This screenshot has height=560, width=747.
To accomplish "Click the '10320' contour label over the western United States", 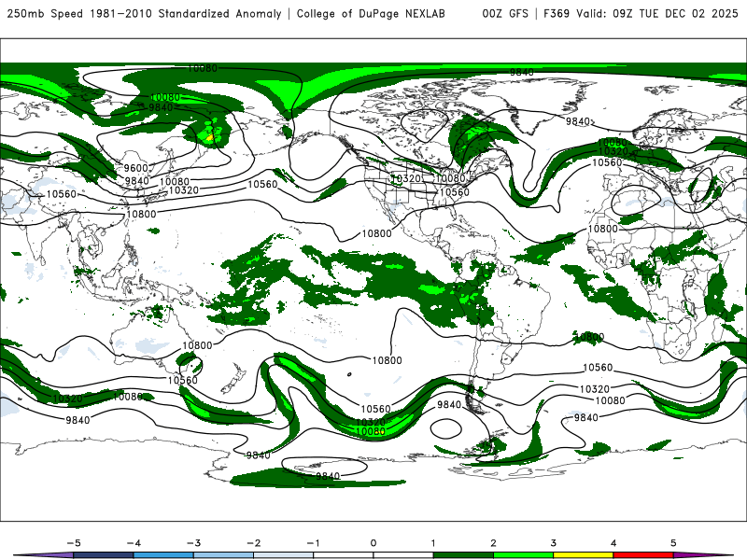I will (406, 178).
